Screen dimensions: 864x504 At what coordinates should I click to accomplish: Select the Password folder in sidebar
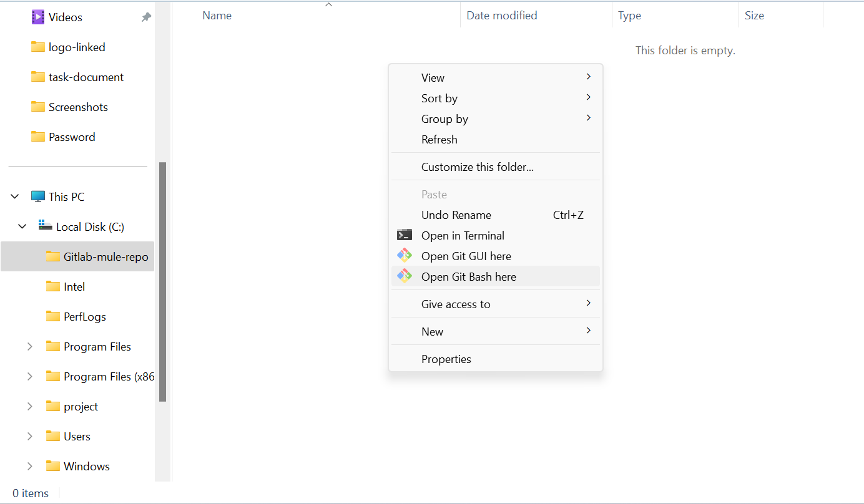(x=72, y=137)
